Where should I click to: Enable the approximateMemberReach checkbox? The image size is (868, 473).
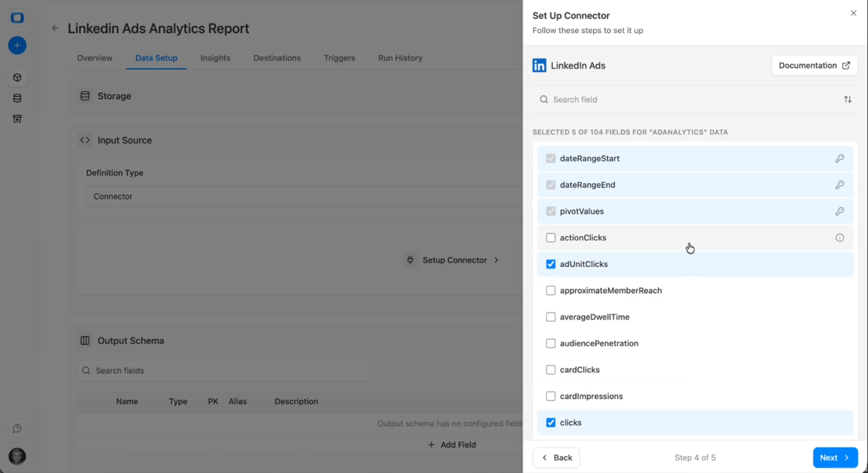pyautogui.click(x=551, y=291)
